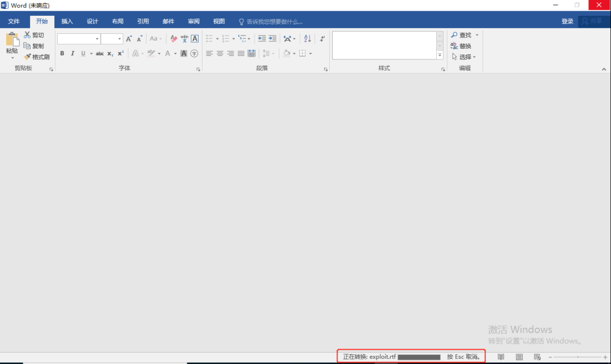
Task: Switch to Read Mode view icon
Action: tap(501, 357)
